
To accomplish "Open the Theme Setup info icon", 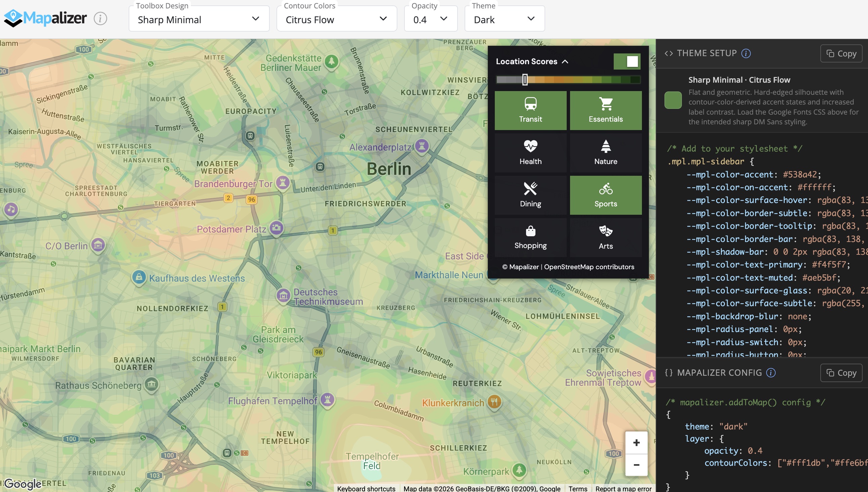I will pos(746,53).
